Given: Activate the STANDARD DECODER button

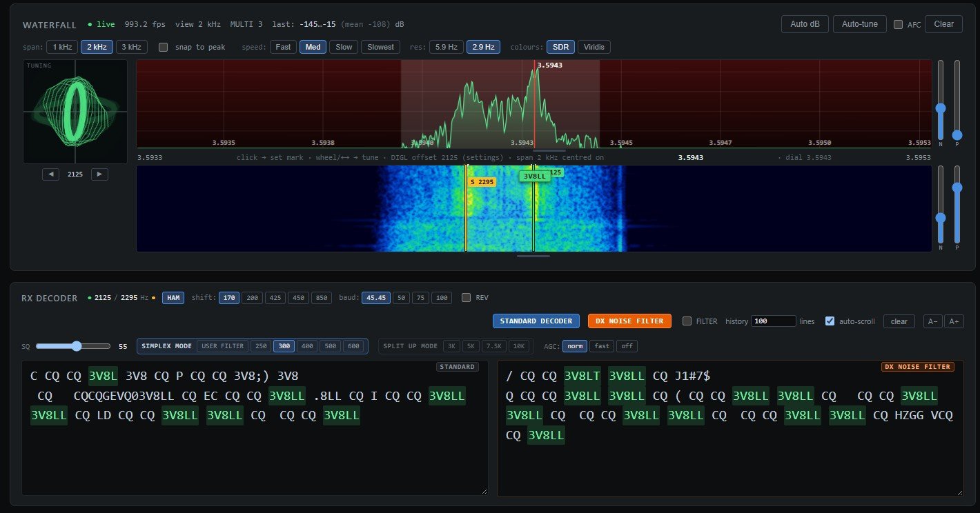Looking at the screenshot, I should [x=536, y=321].
